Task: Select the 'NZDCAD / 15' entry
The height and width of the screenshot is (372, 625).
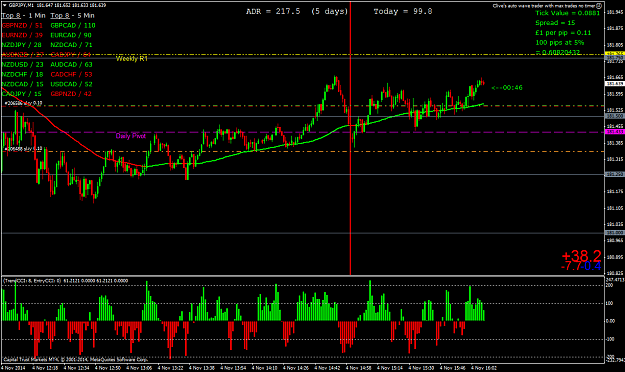Action: pyautogui.click(x=23, y=85)
